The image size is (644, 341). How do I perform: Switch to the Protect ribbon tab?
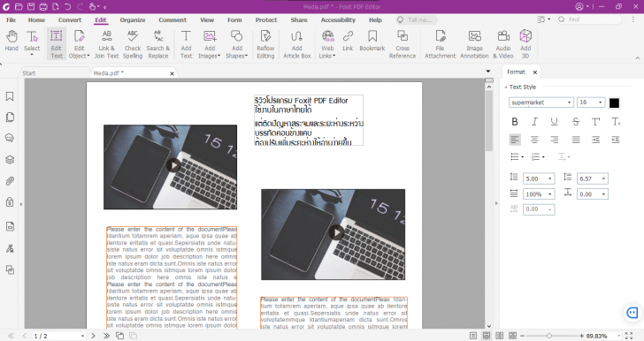pos(266,19)
